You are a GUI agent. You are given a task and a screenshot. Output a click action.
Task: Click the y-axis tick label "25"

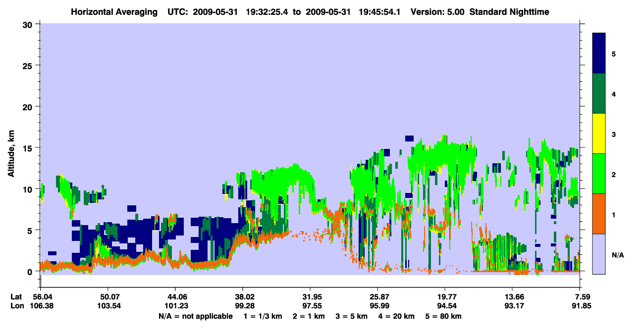[x=29, y=65]
